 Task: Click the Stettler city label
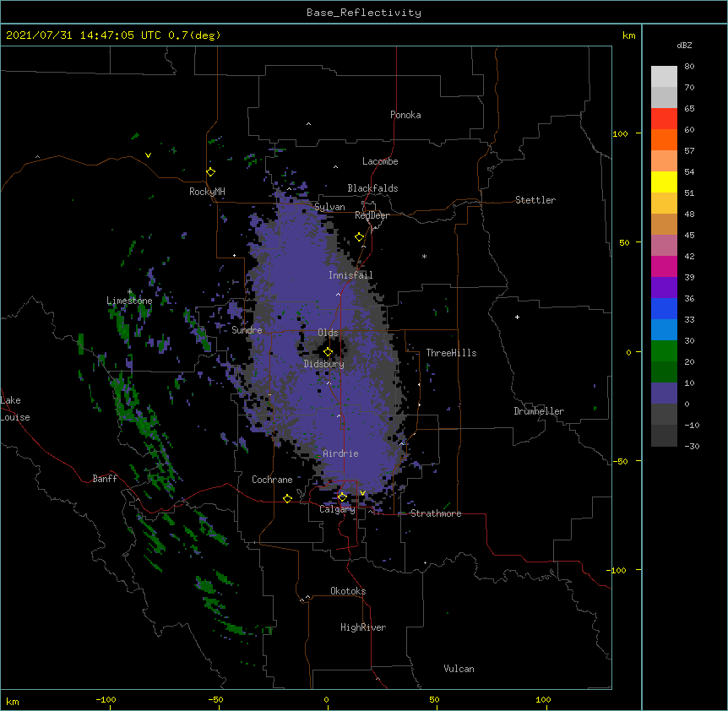coord(535,200)
